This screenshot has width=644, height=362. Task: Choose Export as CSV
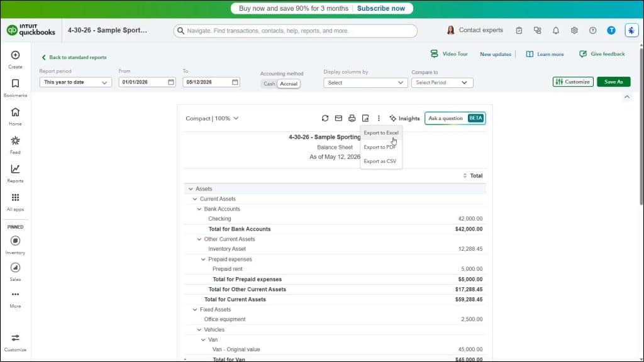pyautogui.click(x=381, y=162)
